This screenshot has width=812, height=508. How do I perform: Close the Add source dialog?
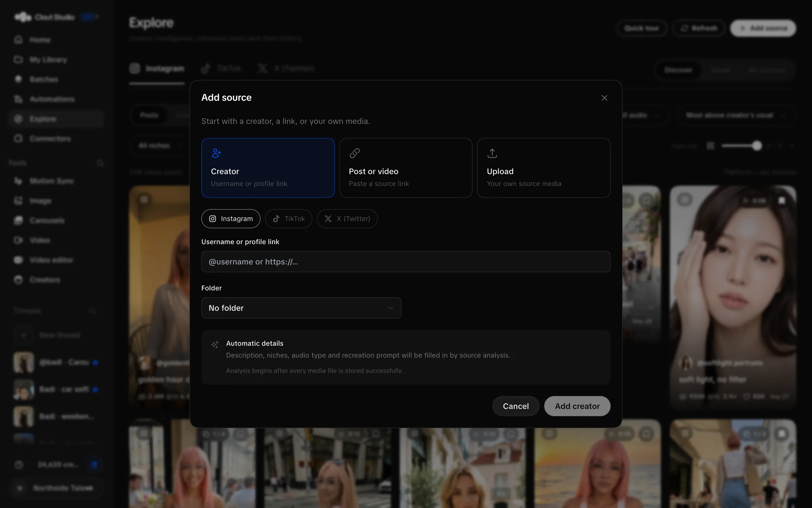pos(604,98)
